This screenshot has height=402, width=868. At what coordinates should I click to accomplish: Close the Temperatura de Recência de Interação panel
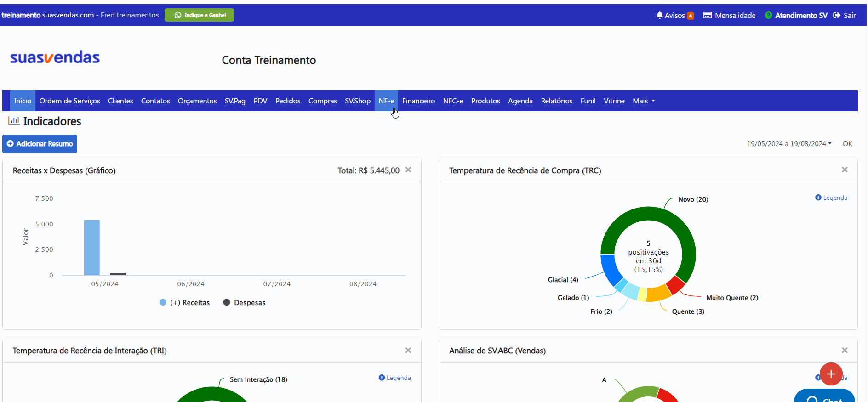(408, 351)
